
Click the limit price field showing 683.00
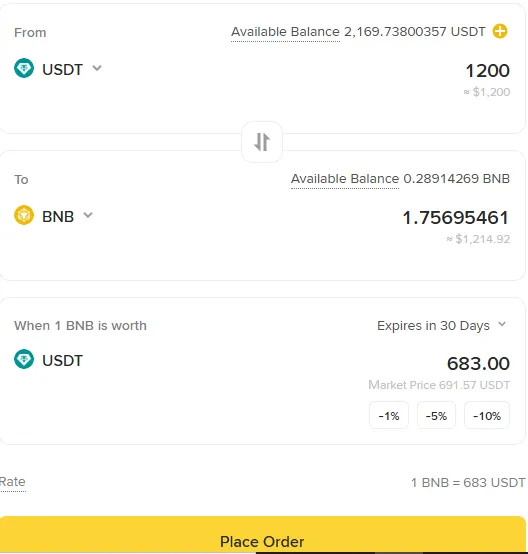[478, 363]
